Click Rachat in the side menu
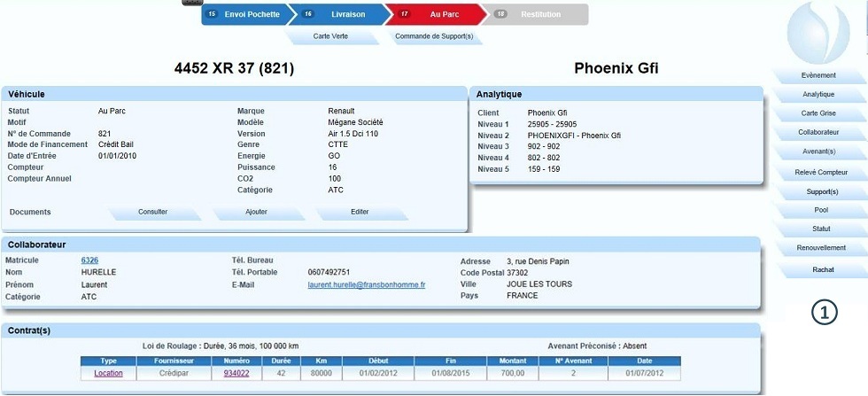868x396 pixels. tap(818, 269)
